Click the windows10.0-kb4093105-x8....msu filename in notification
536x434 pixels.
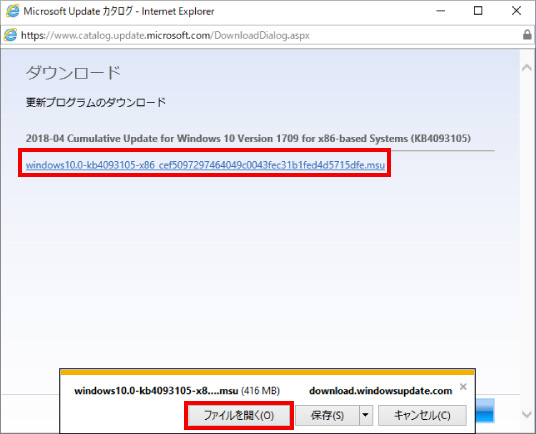click(x=156, y=391)
